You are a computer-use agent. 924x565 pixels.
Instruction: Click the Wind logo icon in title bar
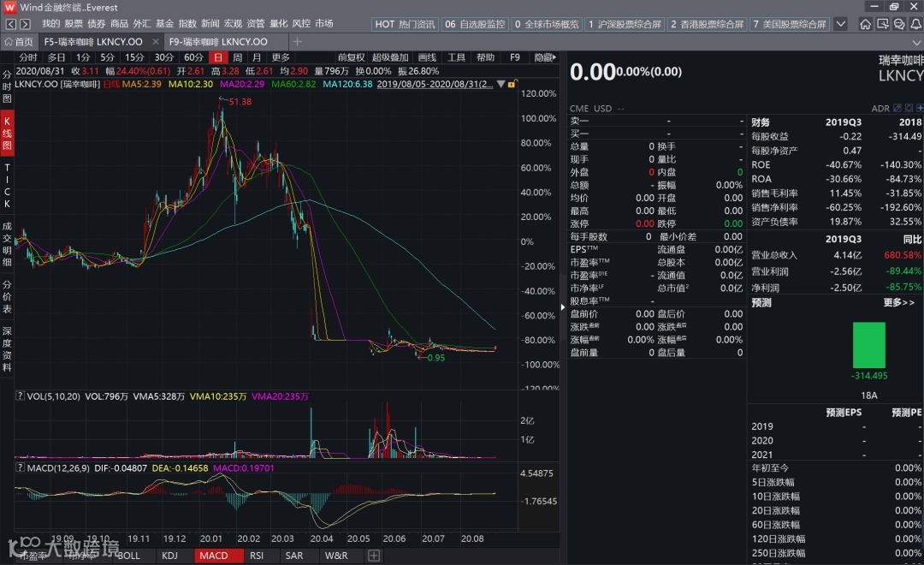tap(10, 7)
